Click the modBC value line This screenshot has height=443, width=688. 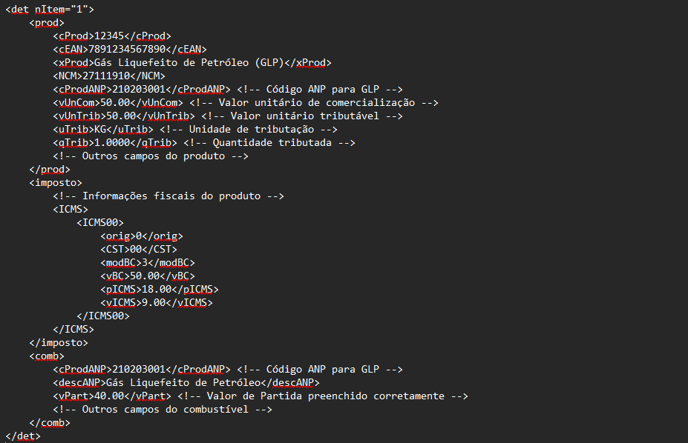[x=147, y=263]
